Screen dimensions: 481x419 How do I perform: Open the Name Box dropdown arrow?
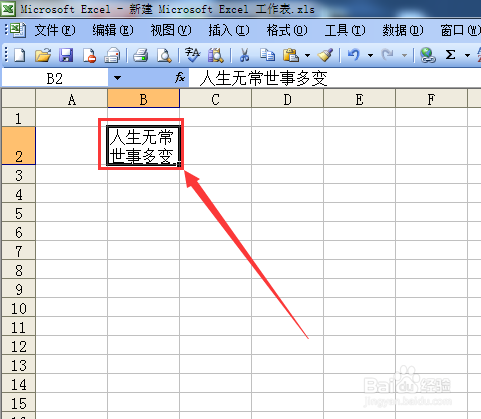[x=117, y=78]
